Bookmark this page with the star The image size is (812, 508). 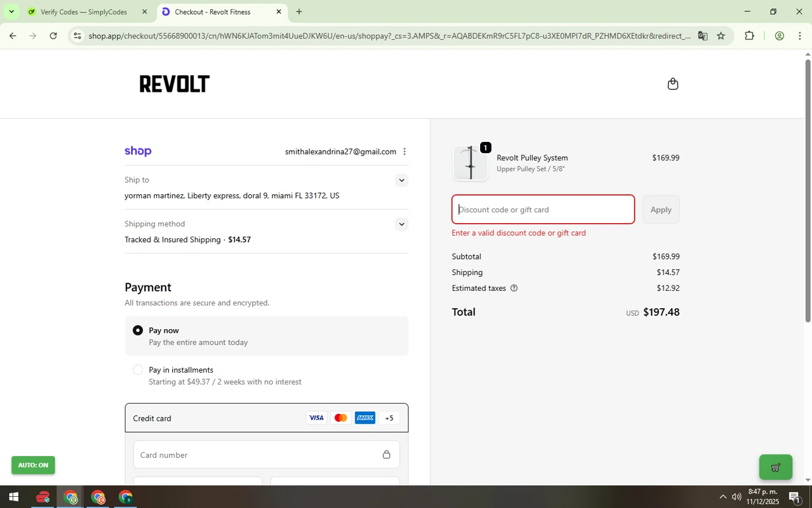pyautogui.click(x=721, y=36)
